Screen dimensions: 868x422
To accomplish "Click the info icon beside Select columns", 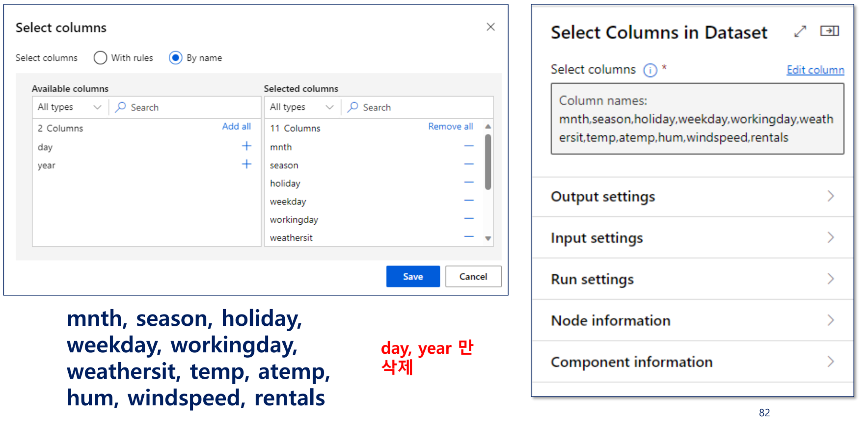I will [x=650, y=70].
